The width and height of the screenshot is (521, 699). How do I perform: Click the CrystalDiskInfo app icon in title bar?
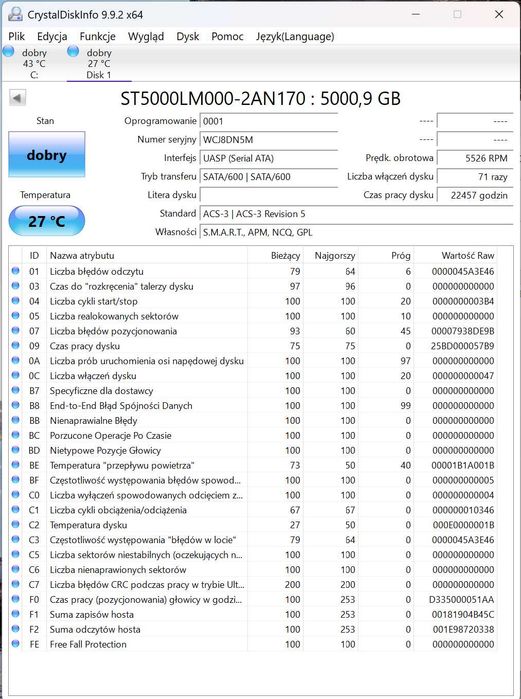click(x=15, y=14)
